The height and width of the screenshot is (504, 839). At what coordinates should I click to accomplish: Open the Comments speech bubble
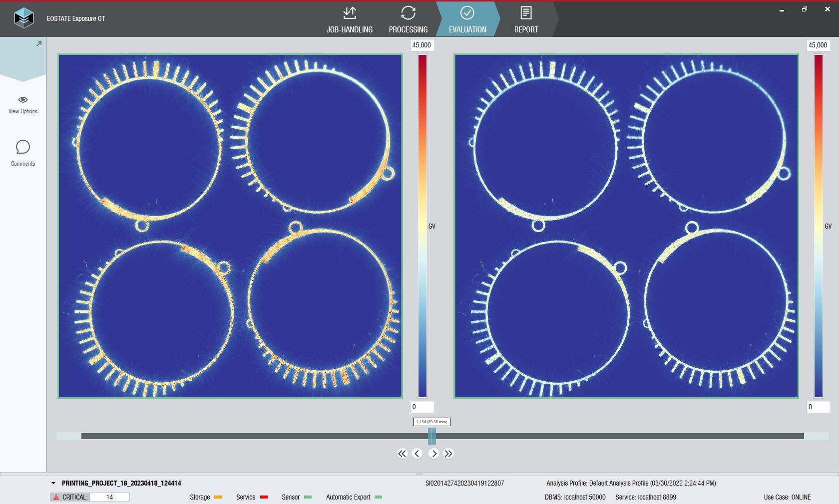point(23,147)
